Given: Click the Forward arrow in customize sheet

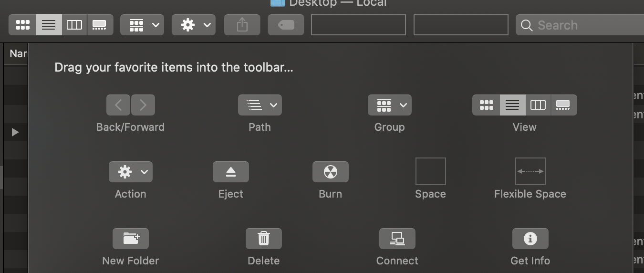Looking at the screenshot, I should click(143, 105).
